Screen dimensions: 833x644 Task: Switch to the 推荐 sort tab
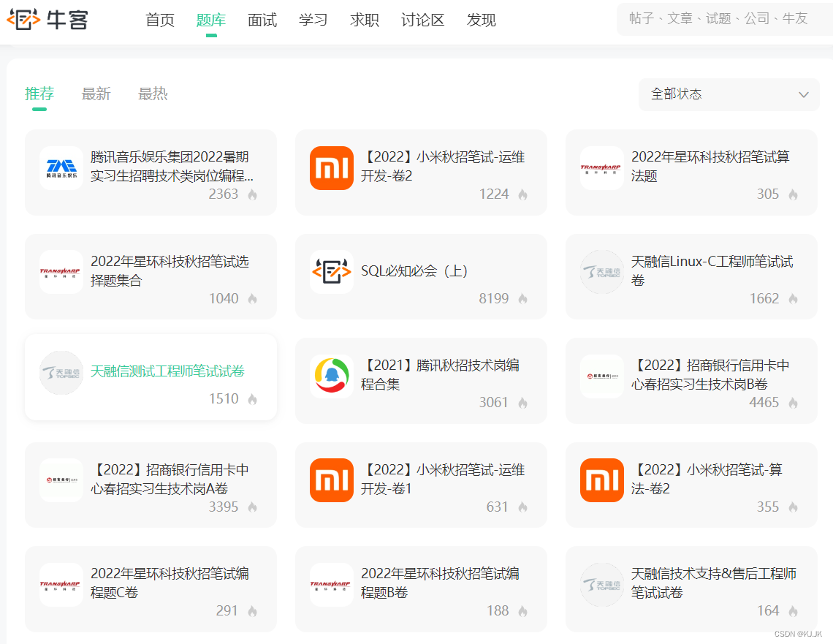pos(39,94)
